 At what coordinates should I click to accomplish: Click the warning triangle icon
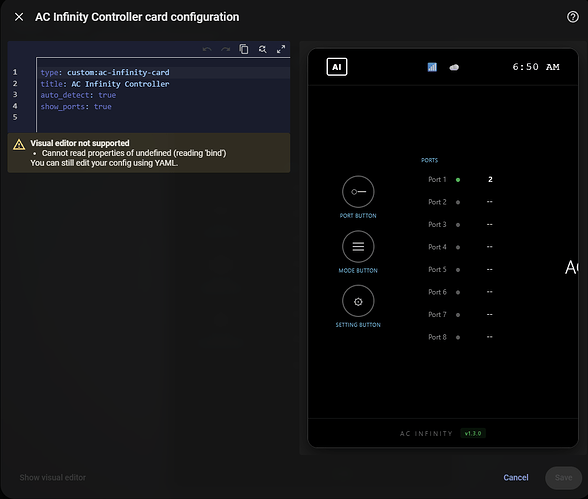click(19, 144)
